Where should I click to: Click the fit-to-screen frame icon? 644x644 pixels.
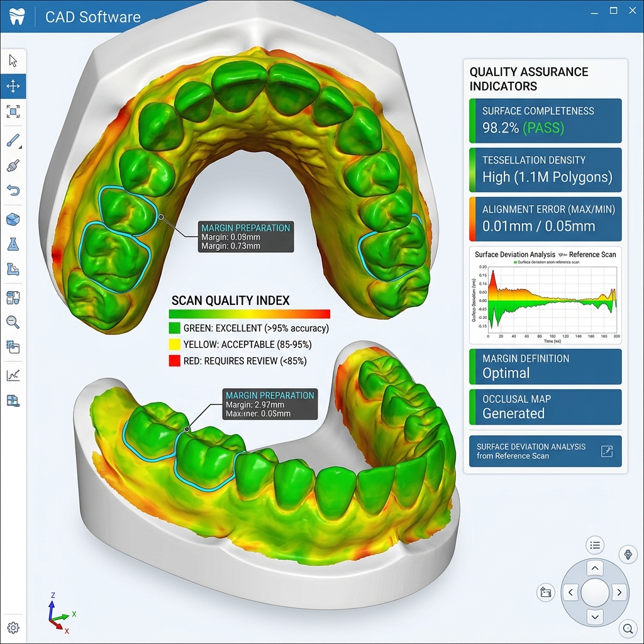point(13,112)
